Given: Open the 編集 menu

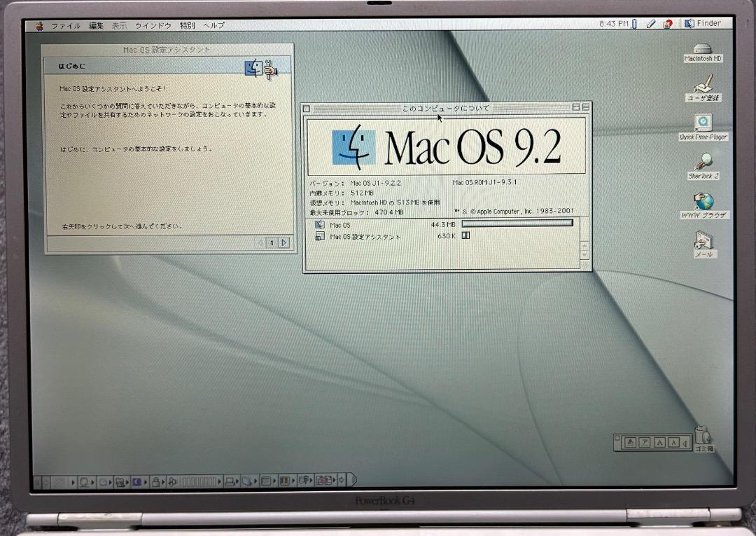Looking at the screenshot, I should [97, 25].
